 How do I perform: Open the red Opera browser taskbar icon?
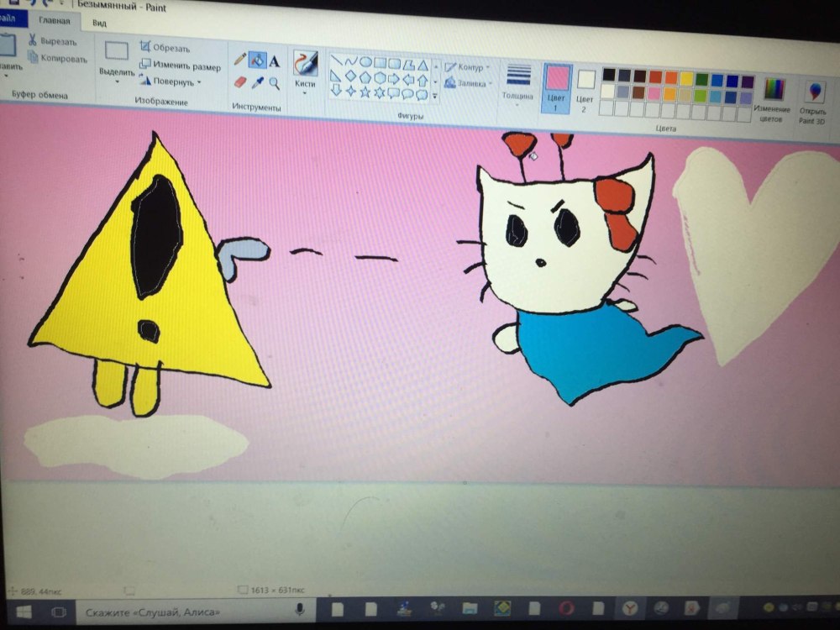pos(566,608)
